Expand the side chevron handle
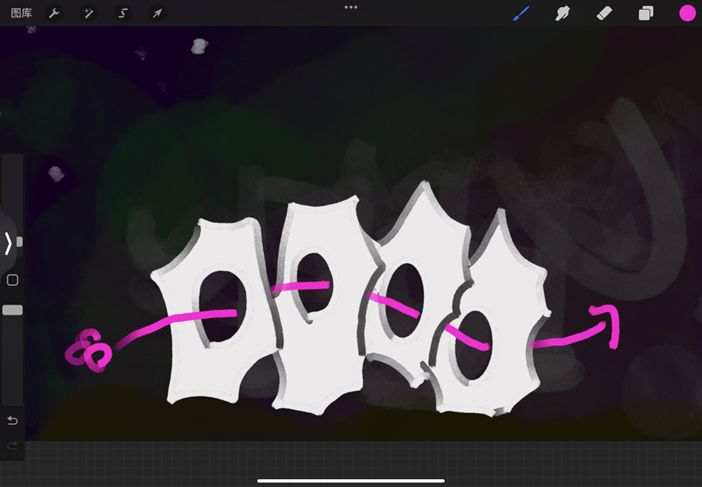The height and width of the screenshot is (487, 702). 8,244
